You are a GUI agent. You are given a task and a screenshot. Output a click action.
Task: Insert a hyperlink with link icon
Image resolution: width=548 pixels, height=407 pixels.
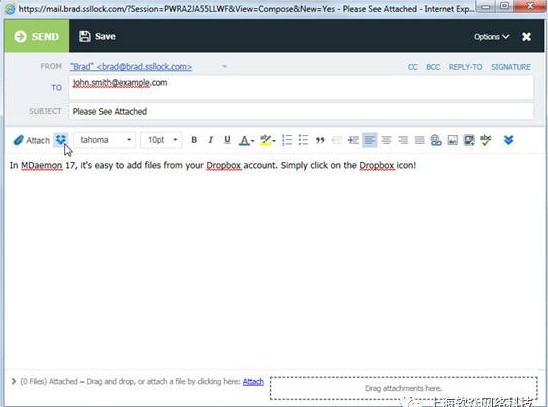(436, 140)
